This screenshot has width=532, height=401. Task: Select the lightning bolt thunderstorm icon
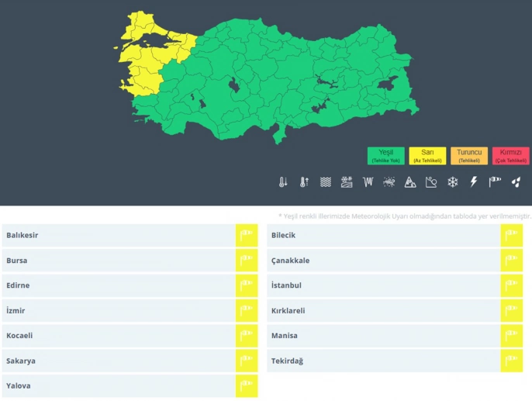click(x=474, y=182)
